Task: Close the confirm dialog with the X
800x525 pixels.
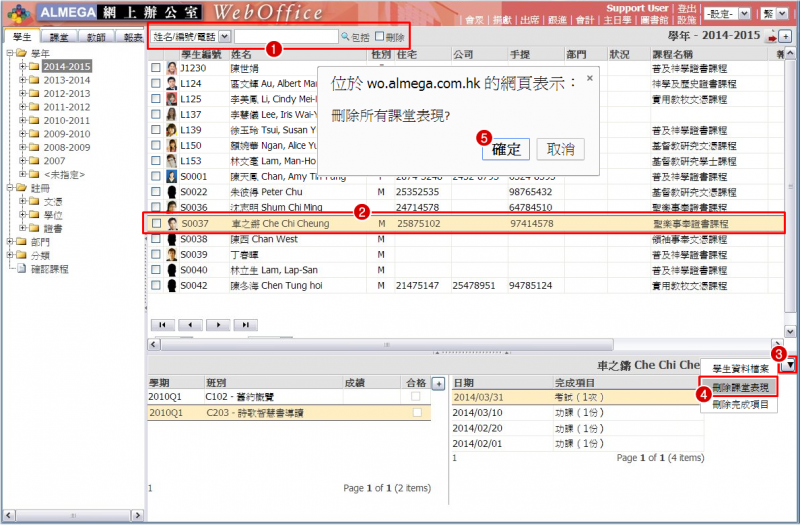Action: [x=590, y=78]
